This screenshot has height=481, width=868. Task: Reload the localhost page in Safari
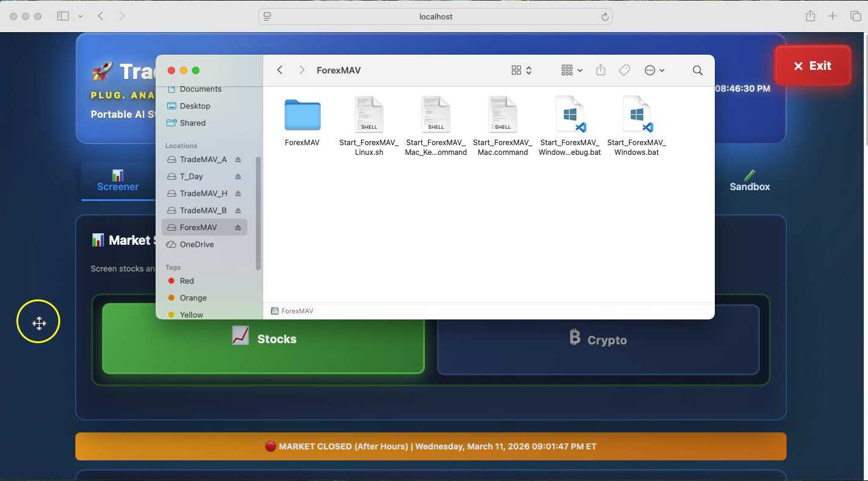click(605, 16)
